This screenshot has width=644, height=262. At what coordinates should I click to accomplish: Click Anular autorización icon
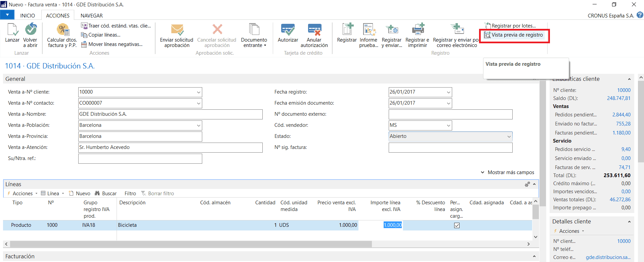(314, 30)
